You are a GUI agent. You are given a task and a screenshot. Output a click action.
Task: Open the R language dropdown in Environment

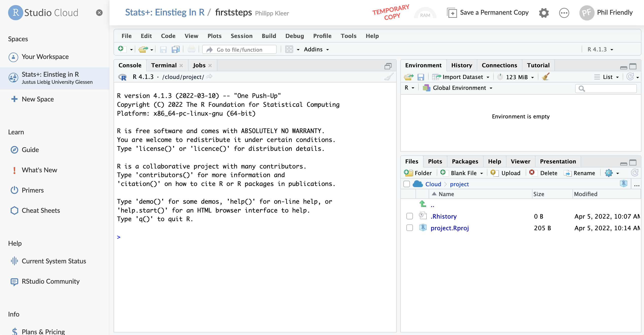pyautogui.click(x=409, y=88)
